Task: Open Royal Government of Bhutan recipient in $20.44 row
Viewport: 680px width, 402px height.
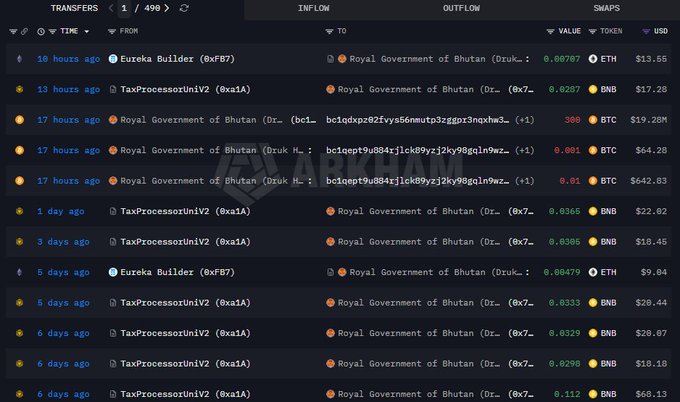Action: tap(419, 303)
